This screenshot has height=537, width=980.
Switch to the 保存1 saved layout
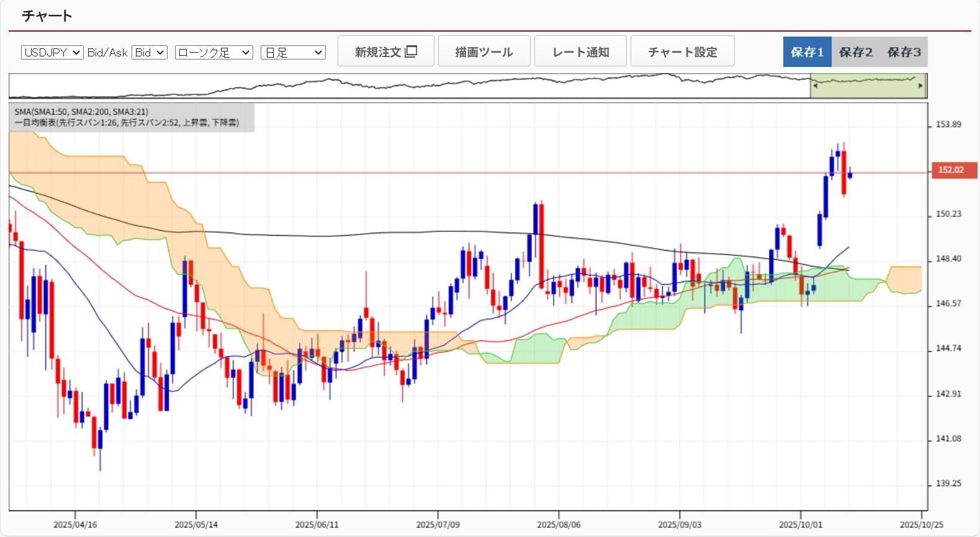click(807, 52)
